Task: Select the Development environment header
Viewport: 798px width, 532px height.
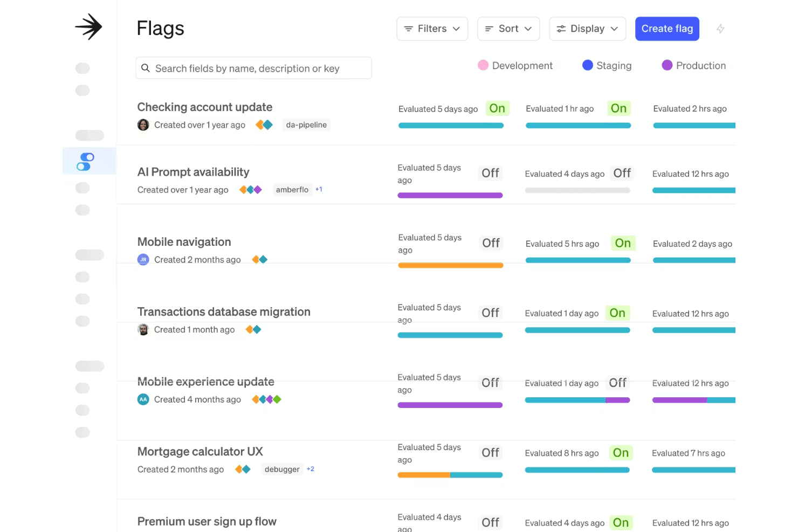Action: 515,66
